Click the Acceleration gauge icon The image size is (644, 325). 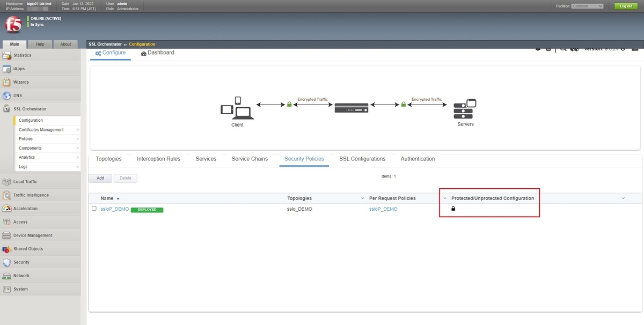[x=6, y=209]
